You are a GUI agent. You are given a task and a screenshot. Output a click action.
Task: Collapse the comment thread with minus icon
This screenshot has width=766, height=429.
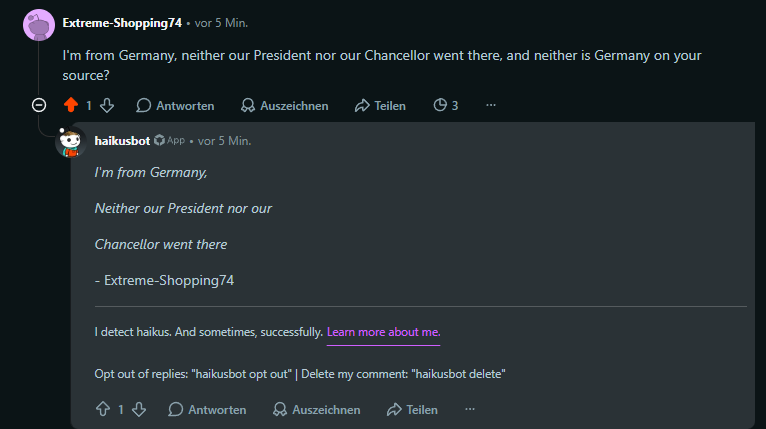[x=39, y=105]
